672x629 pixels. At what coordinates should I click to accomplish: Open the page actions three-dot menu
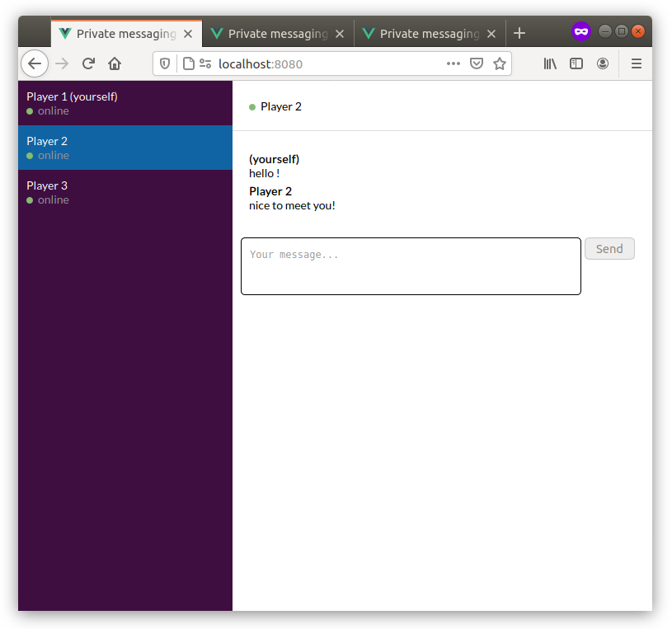(453, 63)
